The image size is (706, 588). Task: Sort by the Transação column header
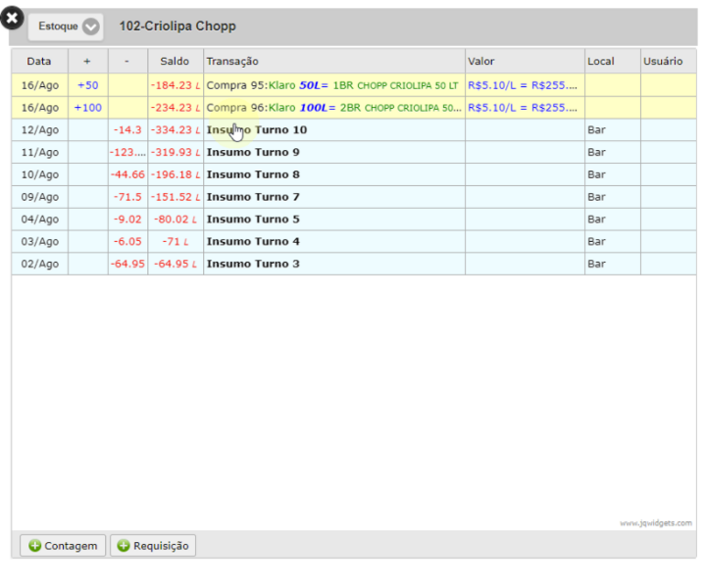click(x=334, y=61)
